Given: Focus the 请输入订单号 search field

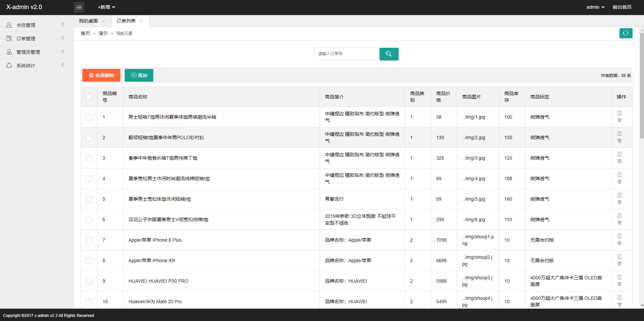Looking at the screenshot, I should click(x=346, y=54).
